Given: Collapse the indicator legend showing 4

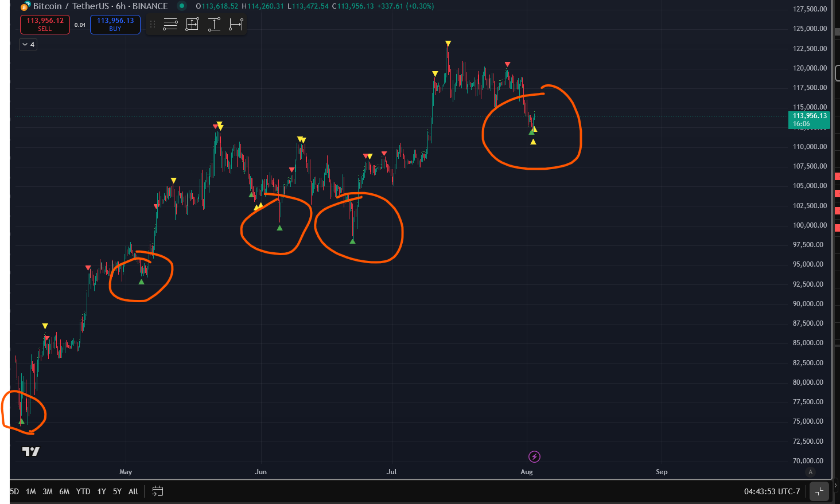Looking at the screenshot, I should [x=28, y=45].
